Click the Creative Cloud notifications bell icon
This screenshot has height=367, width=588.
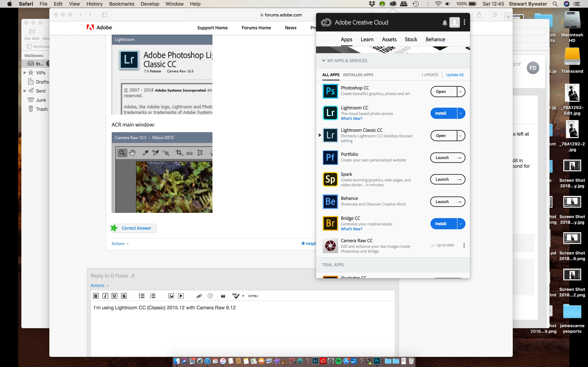(x=444, y=23)
